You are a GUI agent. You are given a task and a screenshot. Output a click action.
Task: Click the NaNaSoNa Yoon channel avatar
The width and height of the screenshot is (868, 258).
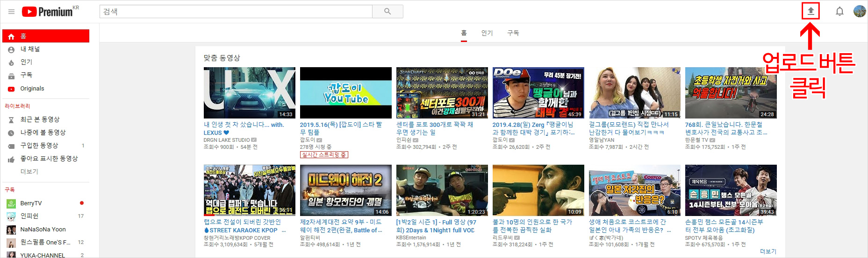[x=11, y=230]
